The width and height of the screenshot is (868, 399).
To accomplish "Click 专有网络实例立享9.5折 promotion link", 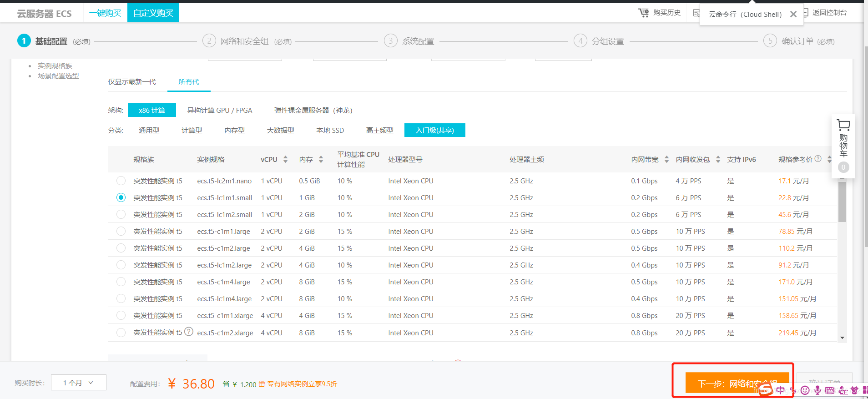I will click(x=302, y=384).
